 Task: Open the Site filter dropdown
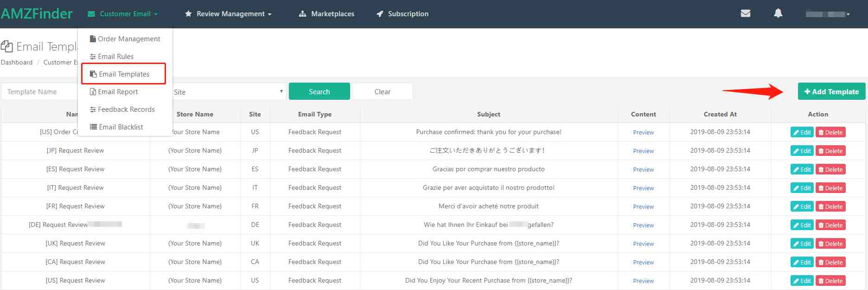228,92
